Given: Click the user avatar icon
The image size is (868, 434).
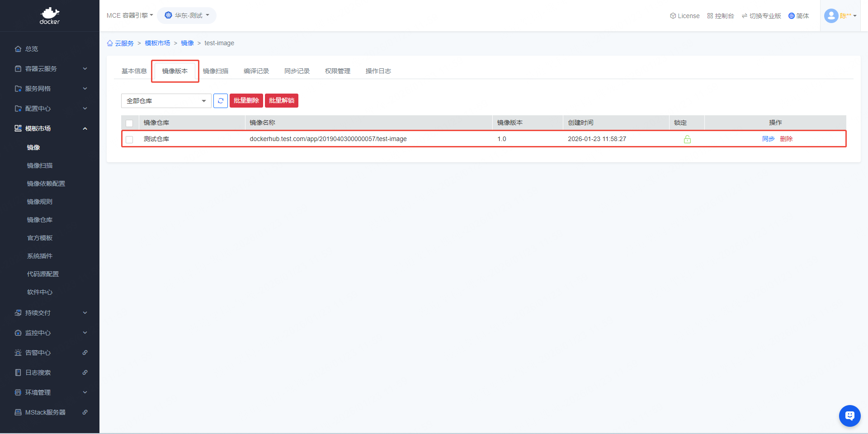Looking at the screenshot, I should (x=831, y=16).
